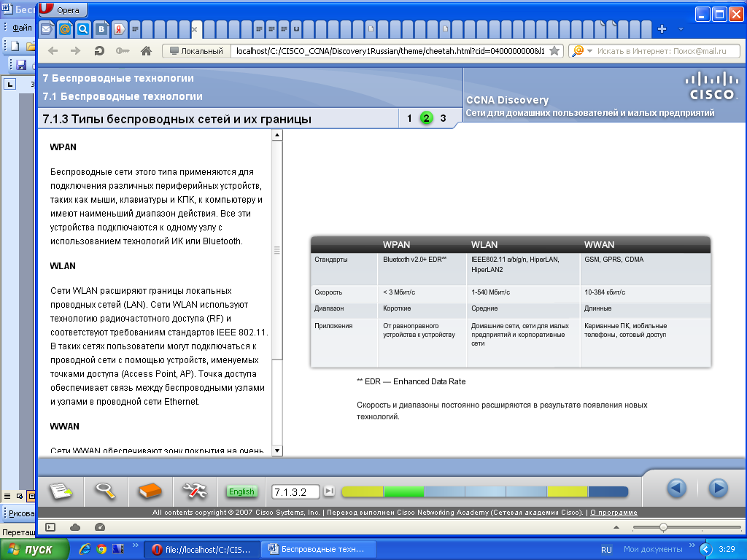Click the page number field 7.1.3.2
Image resolution: width=747 pixels, height=560 pixels.
coord(295,492)
